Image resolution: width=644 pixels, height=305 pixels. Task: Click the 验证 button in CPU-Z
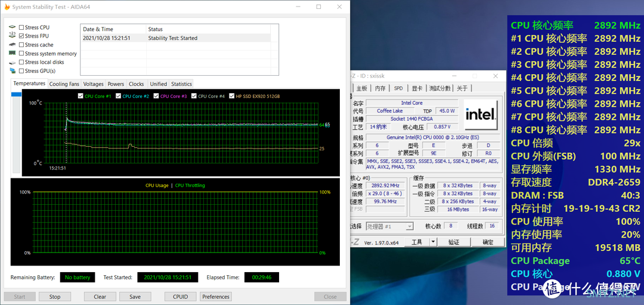(454, 242)
